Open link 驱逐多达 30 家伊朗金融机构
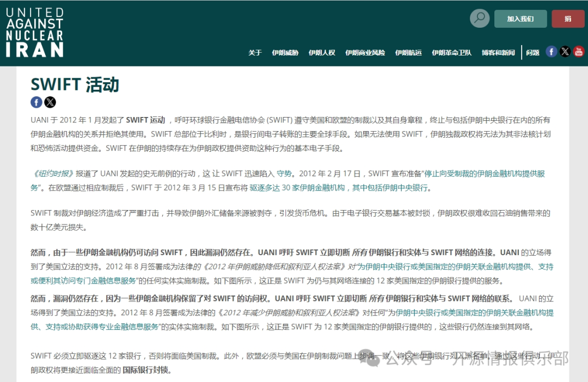Viewport: 588px width, 382px height. (x=297, y=188)
